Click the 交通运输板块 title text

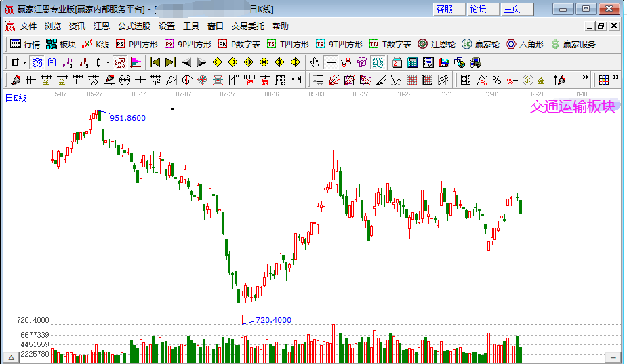[x=573, y=106]
